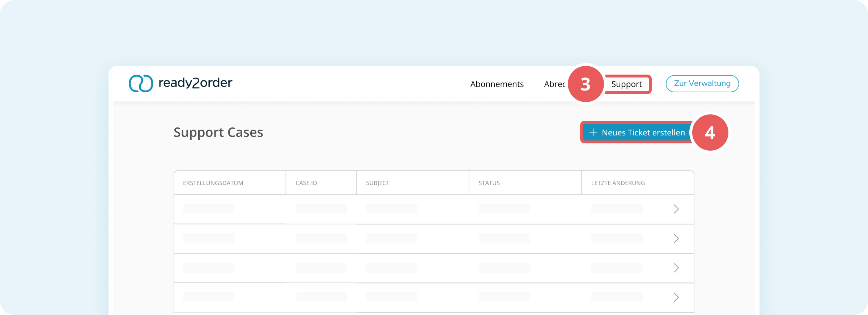
Task: Click the ready2order brand name text
Action: click(195, 83)
